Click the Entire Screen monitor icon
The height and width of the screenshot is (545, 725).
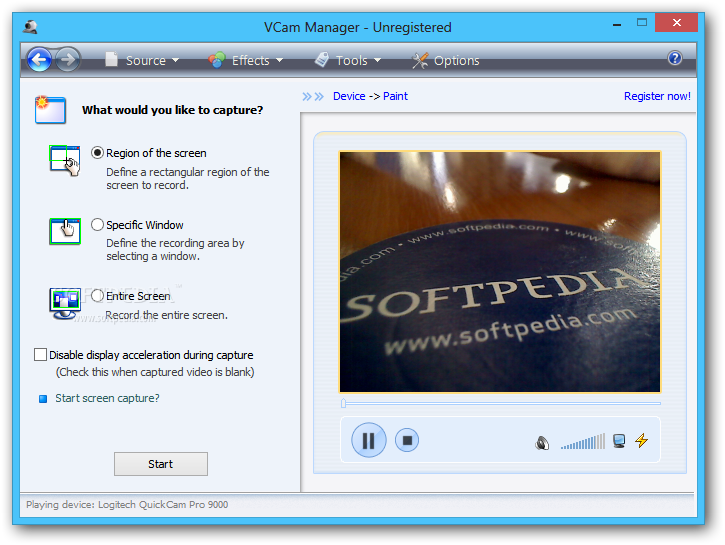coord(65,303)
